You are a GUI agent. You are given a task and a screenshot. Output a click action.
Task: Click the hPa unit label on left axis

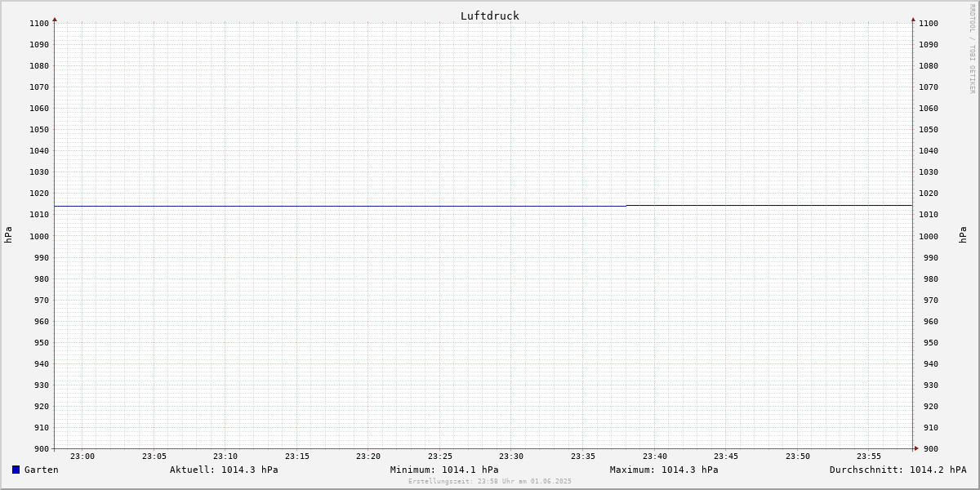pos(8,235)
